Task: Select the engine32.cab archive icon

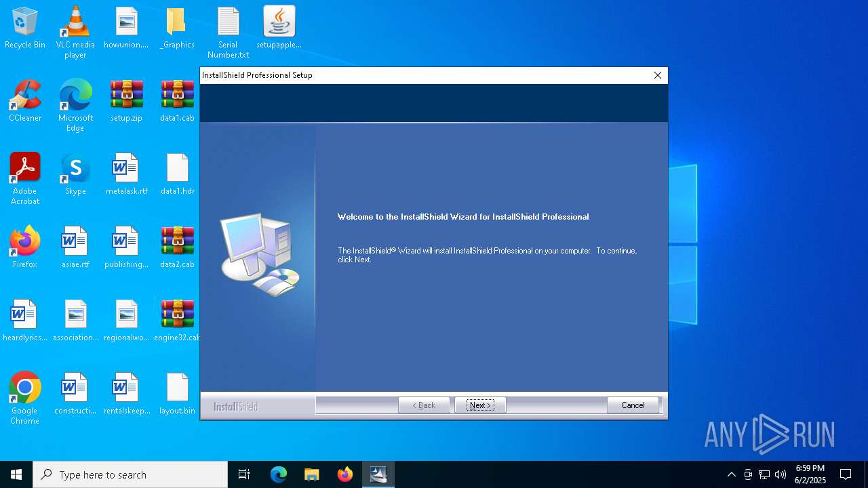Action: tap(177, 321)
